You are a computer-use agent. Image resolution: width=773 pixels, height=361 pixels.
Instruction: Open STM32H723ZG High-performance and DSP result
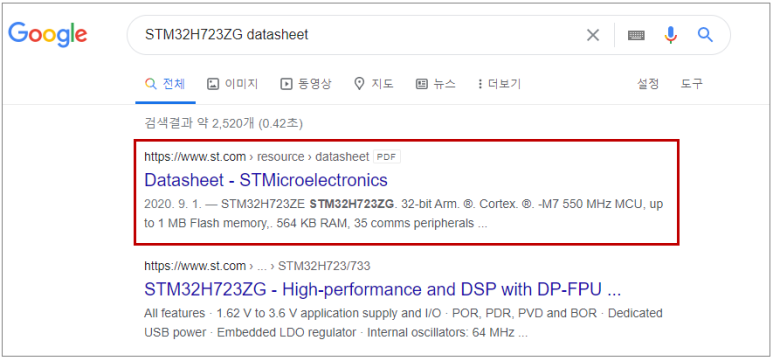382,289
